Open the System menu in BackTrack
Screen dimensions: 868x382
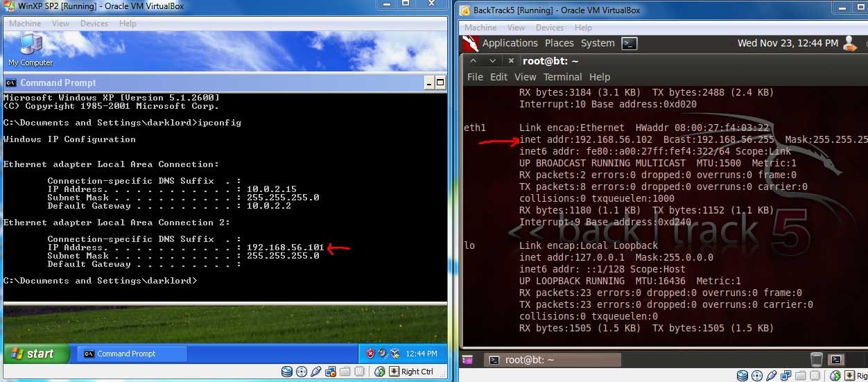pyautogui.click(x=598, y=43)
